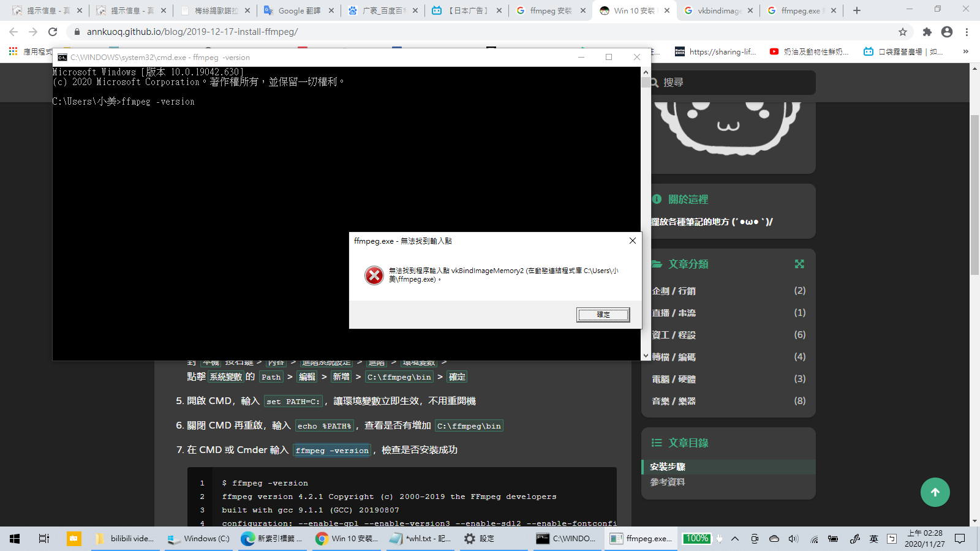Switch to the ffmpeg 安装 tab

pos(550,10)
